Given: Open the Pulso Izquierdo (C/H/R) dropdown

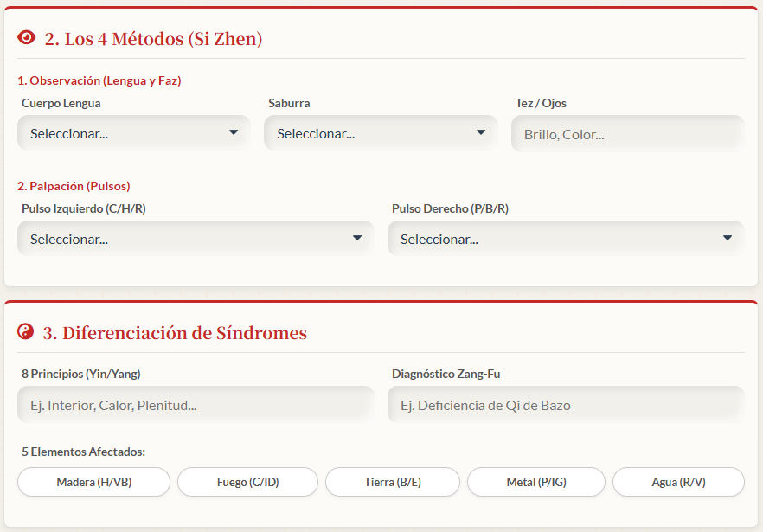Looking at the screenshot, I should (x=195, y=239).
